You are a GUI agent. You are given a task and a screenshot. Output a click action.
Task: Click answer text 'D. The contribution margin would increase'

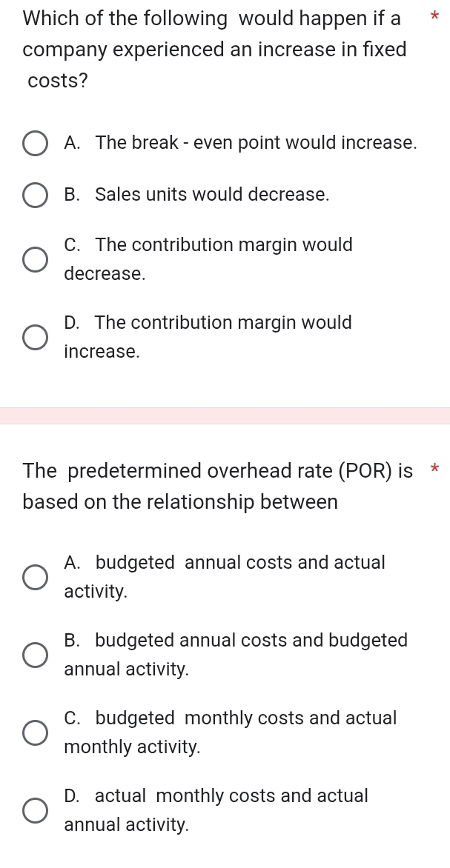point(208,336)
